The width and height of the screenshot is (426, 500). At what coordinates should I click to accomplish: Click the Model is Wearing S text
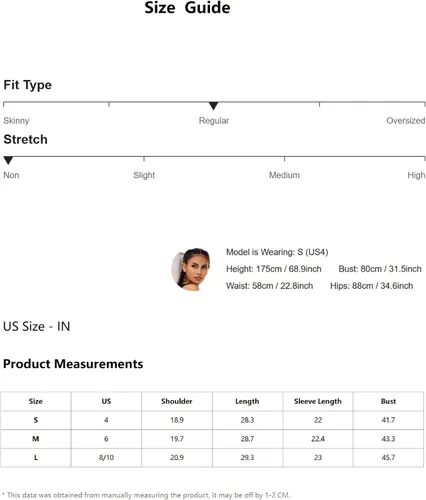click(x=277, y=252)
